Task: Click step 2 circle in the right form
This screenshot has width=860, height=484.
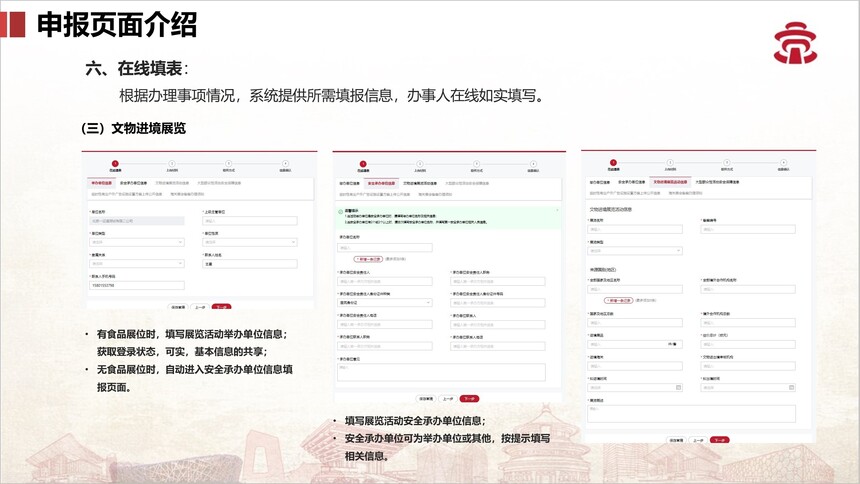Action: coord(670,162)
